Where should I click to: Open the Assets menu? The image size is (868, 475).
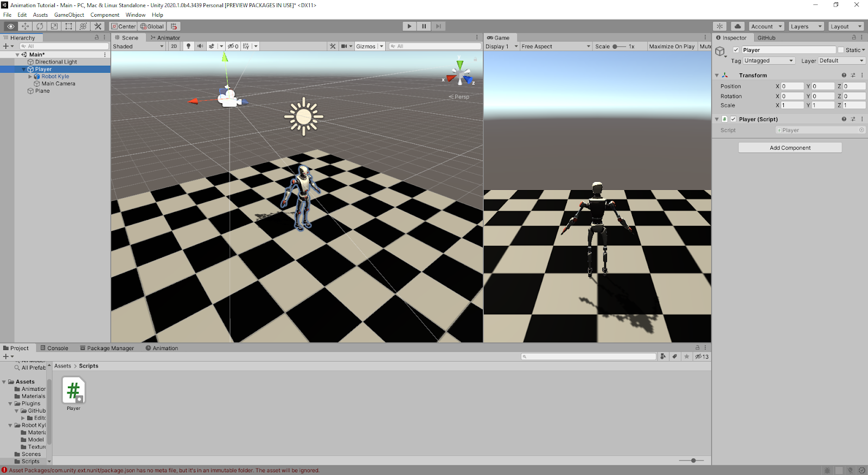pyautogui.click(x=40, y=15)
